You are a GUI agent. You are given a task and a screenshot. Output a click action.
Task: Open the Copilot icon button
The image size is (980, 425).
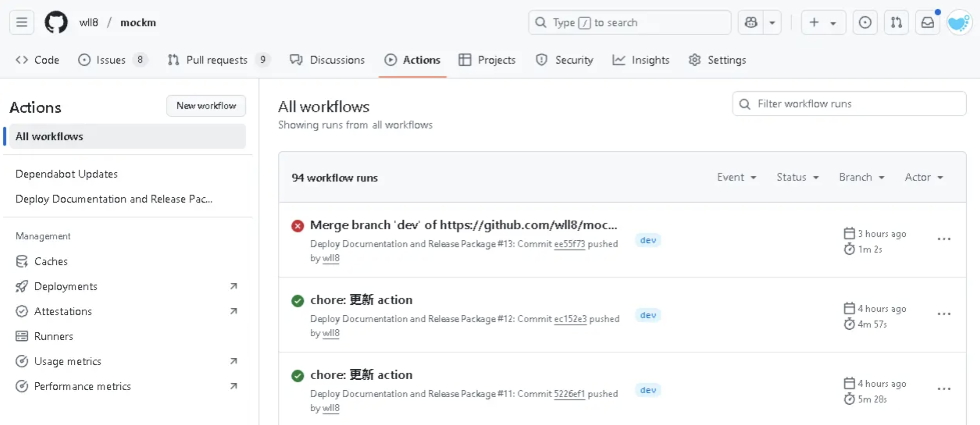pyautogui.click(x=751, y=22)
